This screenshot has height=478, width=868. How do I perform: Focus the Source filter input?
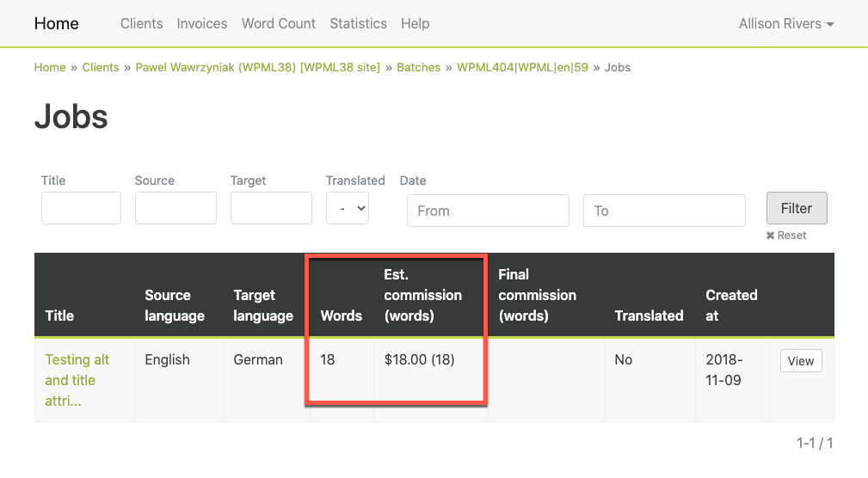pyautogui.click(x=175, y=208)
